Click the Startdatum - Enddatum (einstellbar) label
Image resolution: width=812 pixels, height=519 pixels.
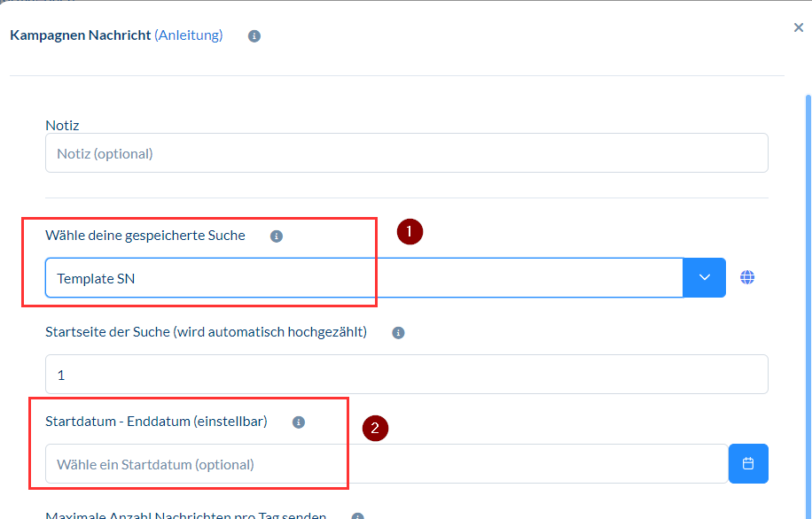[156, 422]
